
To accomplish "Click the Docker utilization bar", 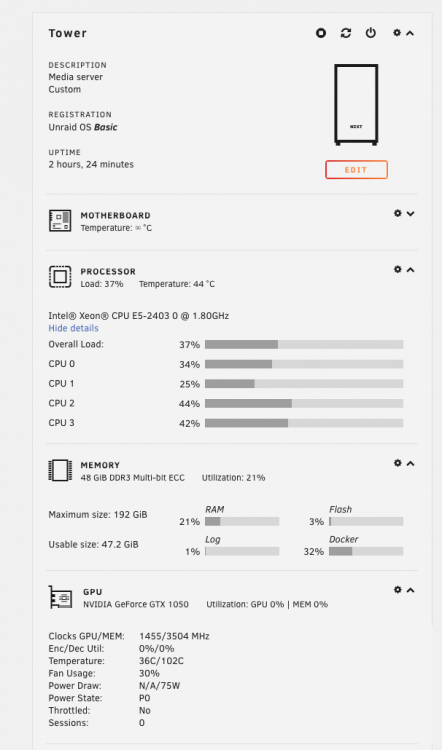I will click(x=366, y=551).
